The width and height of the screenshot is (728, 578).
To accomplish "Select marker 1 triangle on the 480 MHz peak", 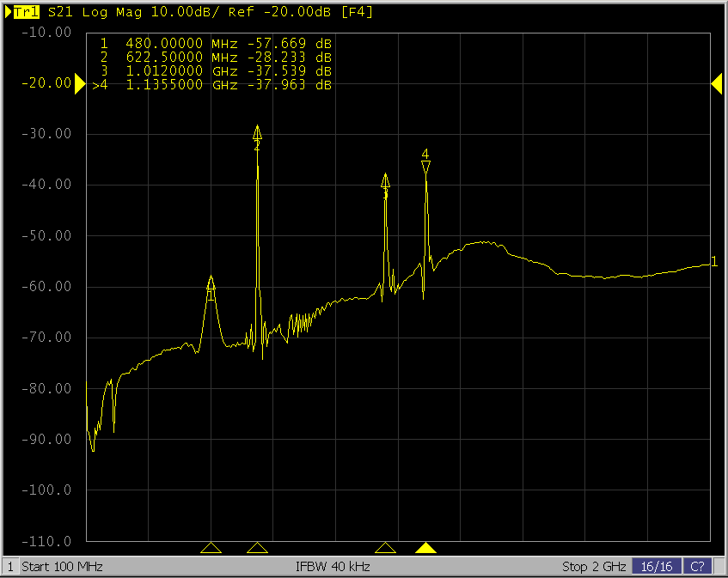I will (x=211, y=283).
